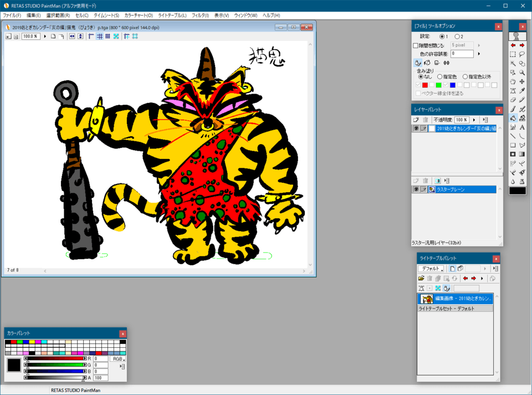This screenshot has height=395, width=532.
Task: Click the open folder icon in Light Table palette
Action: click(x=421, y=278)
